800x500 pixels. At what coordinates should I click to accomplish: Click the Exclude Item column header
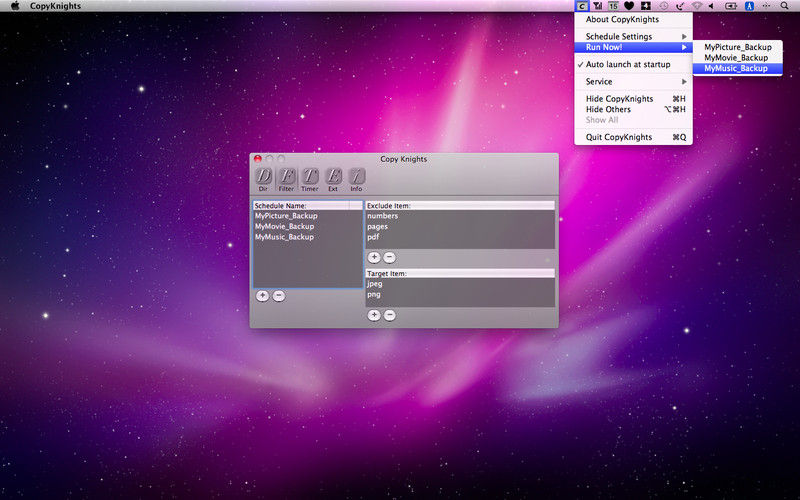(460, 206)
